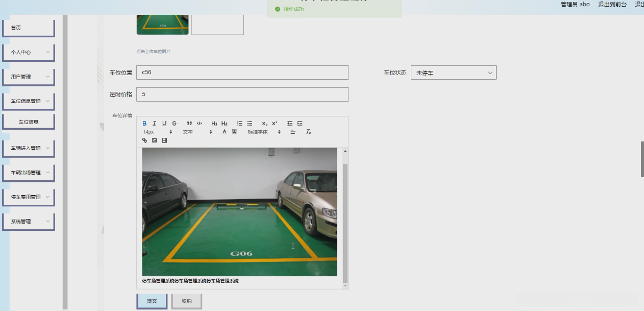Toggle bold formatting in the editor

tap(144, 124)
